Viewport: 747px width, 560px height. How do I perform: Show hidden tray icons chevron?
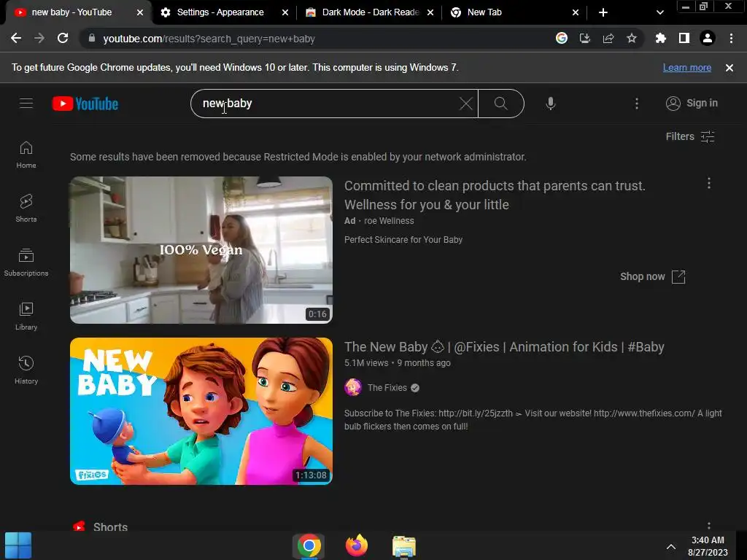(x=671, y=547)
